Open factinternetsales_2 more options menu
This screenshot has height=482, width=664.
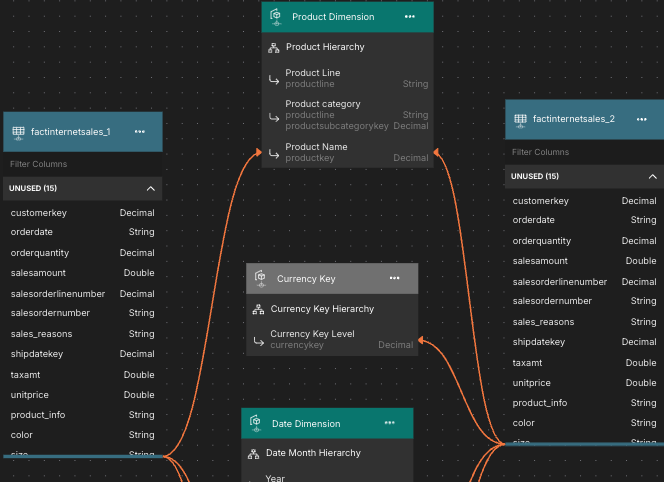point(642,119)
